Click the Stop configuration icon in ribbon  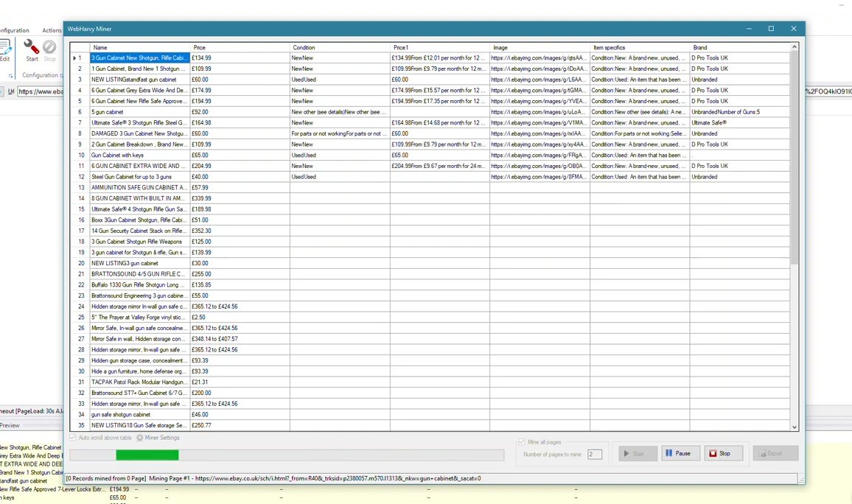pyautogui.click(x=49, y=48)
